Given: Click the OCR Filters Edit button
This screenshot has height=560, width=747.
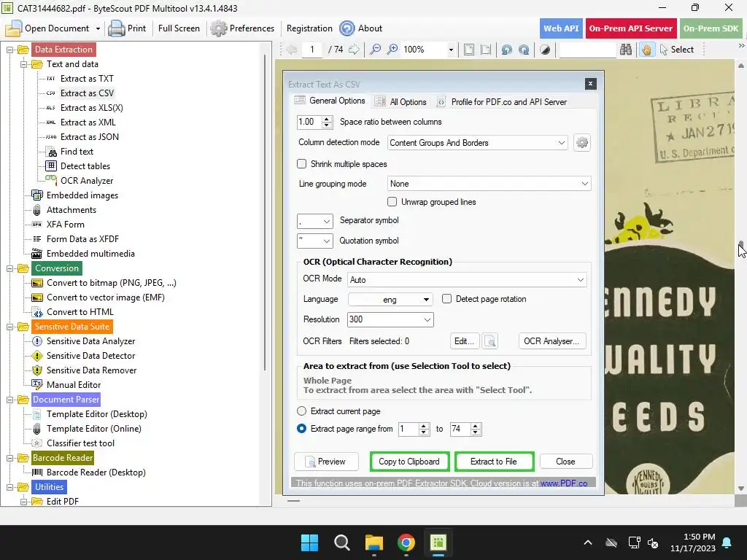Looking at the screenshot, I should click(x=464, y=341).
